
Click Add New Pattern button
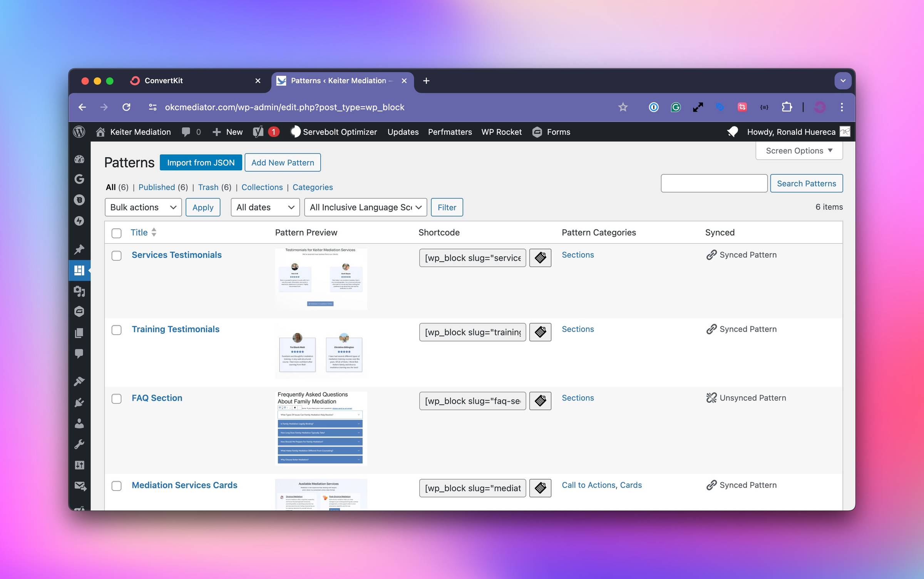pyautogui.click(x=283, y=162)
